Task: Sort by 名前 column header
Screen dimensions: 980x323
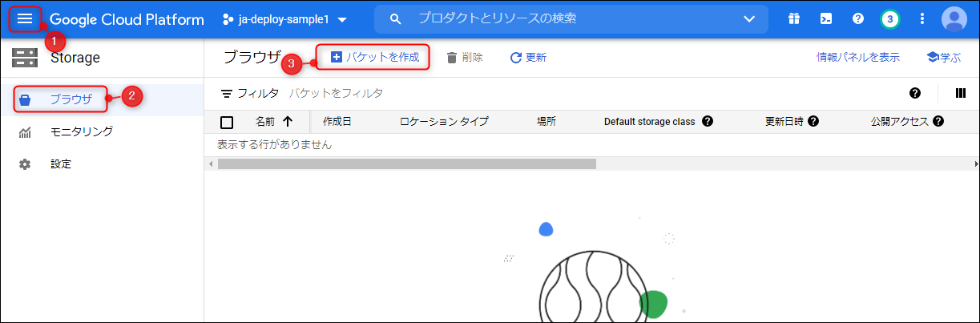Action: tap(272, 122)
